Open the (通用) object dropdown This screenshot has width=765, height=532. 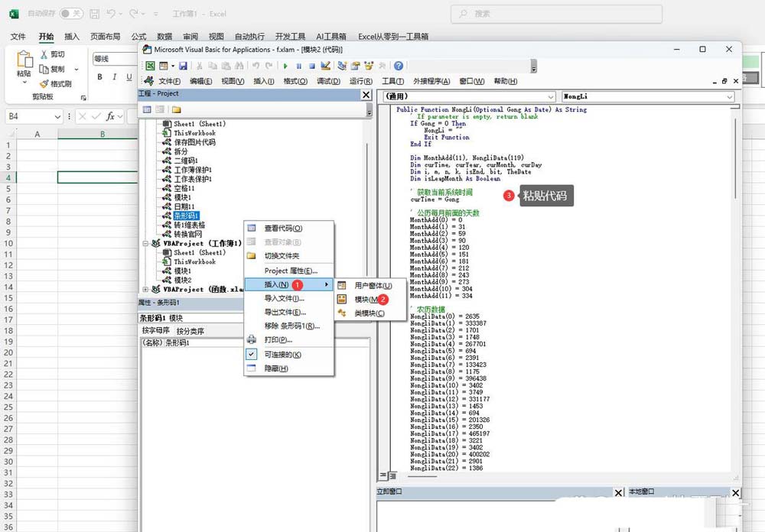(x=550, y=96)
